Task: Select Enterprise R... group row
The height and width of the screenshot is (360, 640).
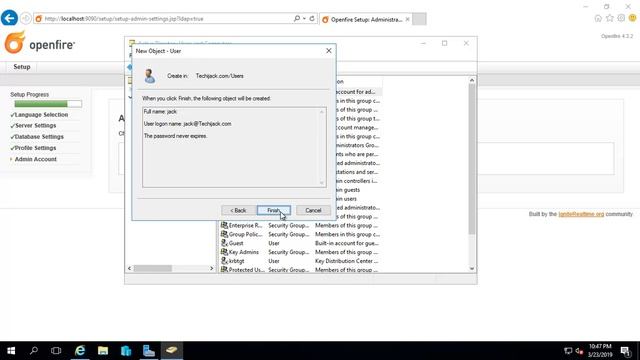Action: [300, 225]
